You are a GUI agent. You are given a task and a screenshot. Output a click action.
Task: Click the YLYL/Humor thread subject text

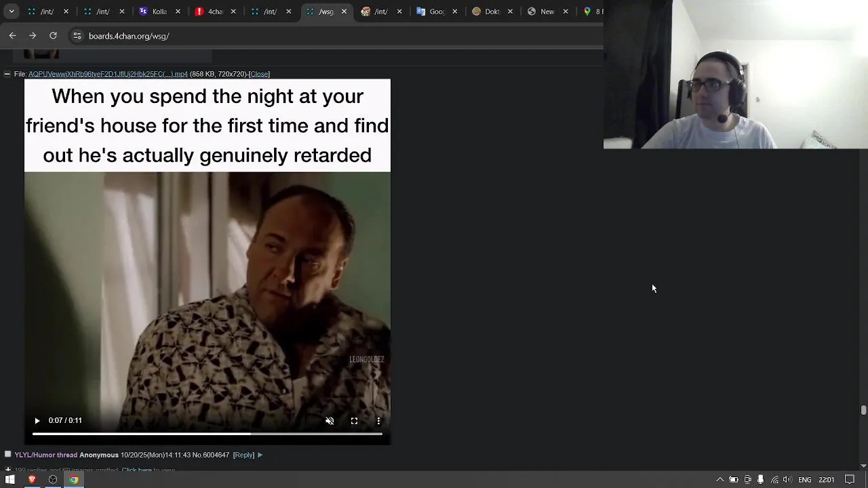click(46, 455)
